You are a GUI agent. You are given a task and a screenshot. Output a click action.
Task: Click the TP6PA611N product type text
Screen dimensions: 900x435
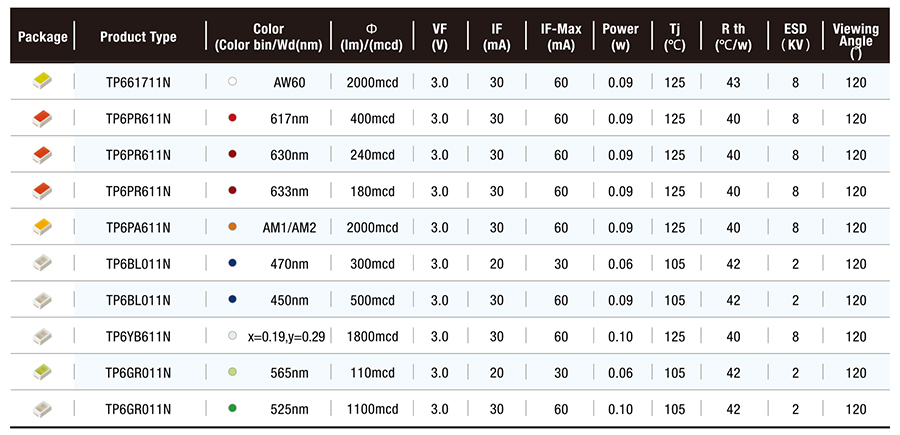pos(138,227)
